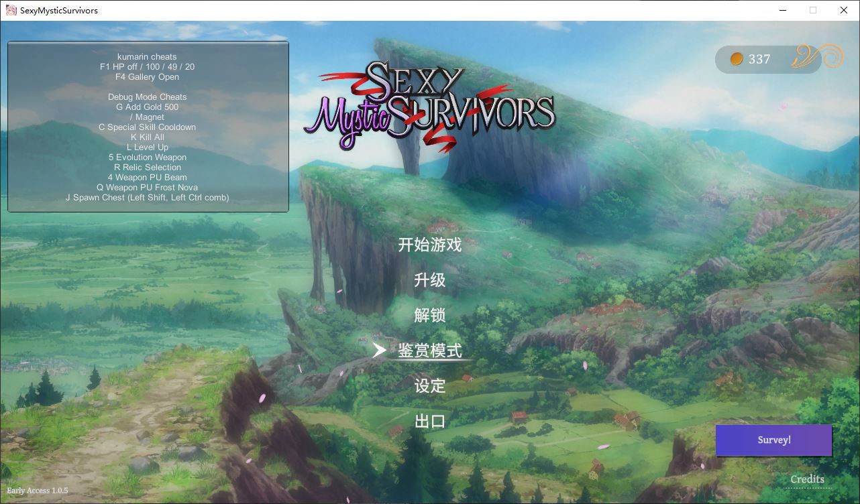Click '5 Evolution Weapon' cheat line
Screen dimensions: 860x504
click(x=148, y=157)
